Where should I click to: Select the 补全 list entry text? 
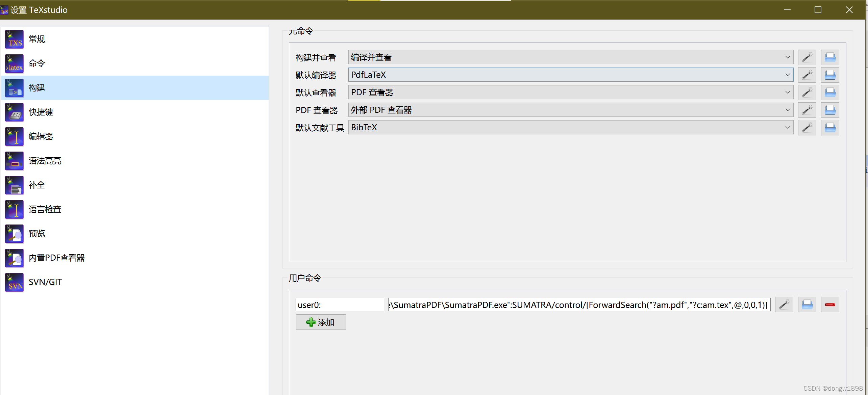pos(37,185)
